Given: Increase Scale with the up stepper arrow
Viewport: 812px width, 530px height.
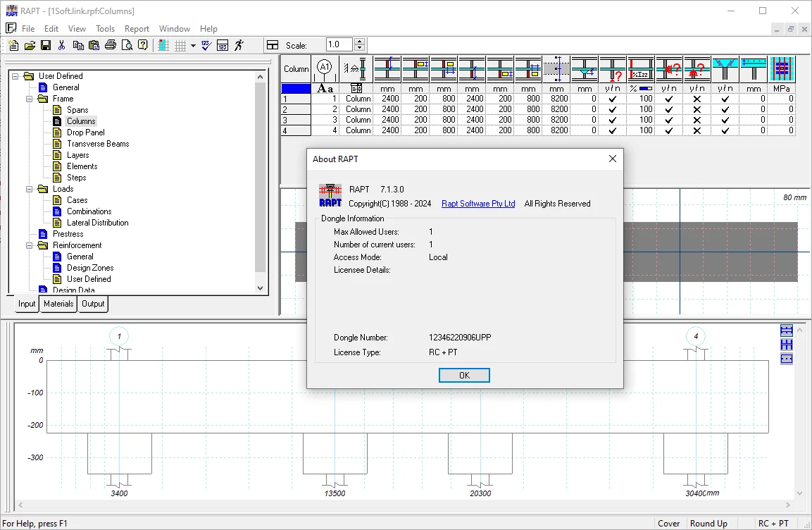Looking at the screenshot, I should 359,42.
